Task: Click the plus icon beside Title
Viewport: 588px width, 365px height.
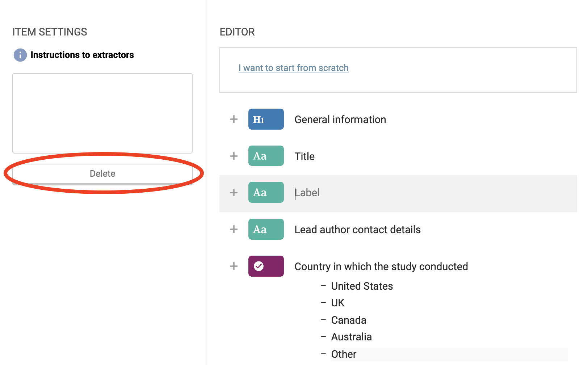Action: (234, 156)
